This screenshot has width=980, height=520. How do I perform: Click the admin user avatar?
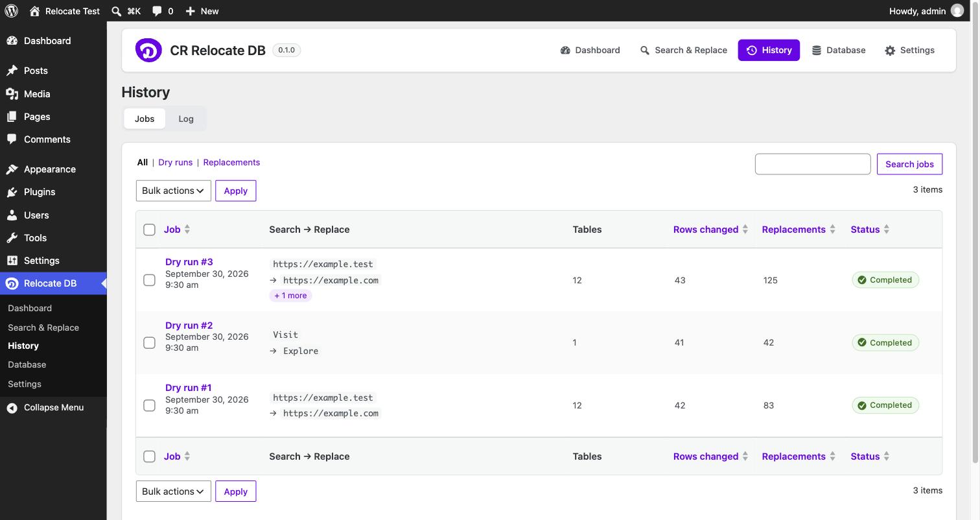[957, 11]
